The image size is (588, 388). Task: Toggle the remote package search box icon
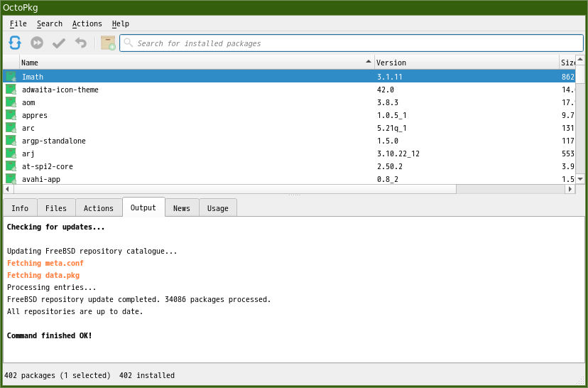(108, 43)
